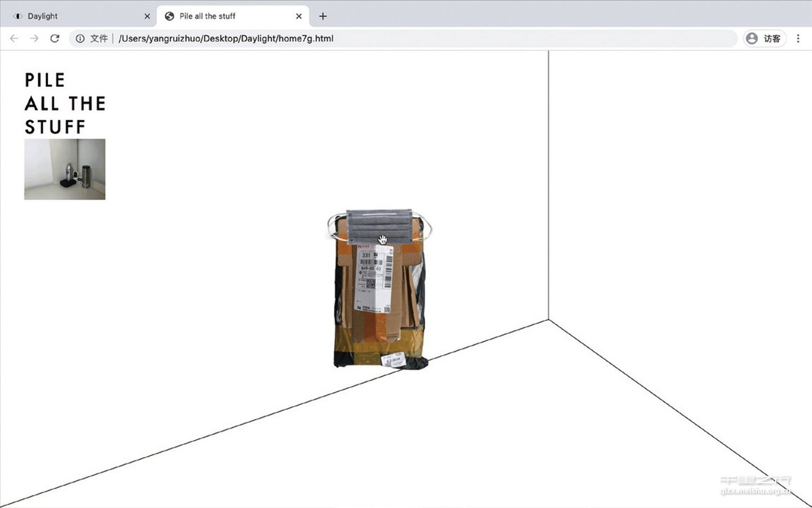Click the PILE ALL THE STUFF heading
The width and height of the screenshot is (812, 508).
point(65,103)
